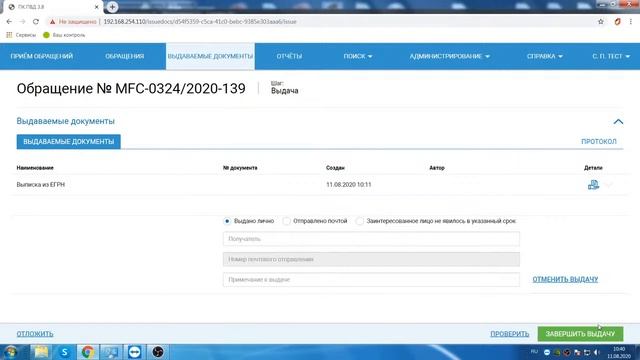640x360 pixels.
Task: Open the Chrome three-dot menu
Action: coord(631,22)
